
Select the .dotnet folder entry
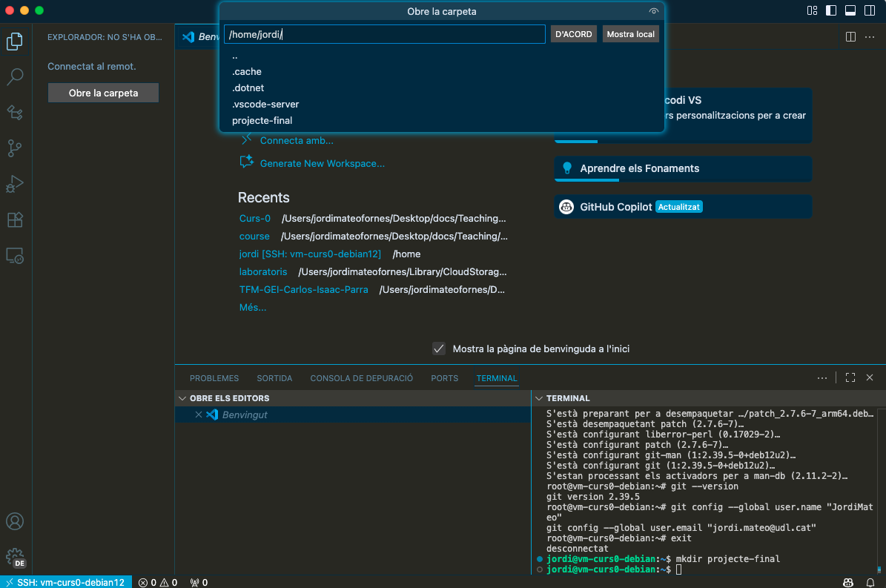[442, 88]
